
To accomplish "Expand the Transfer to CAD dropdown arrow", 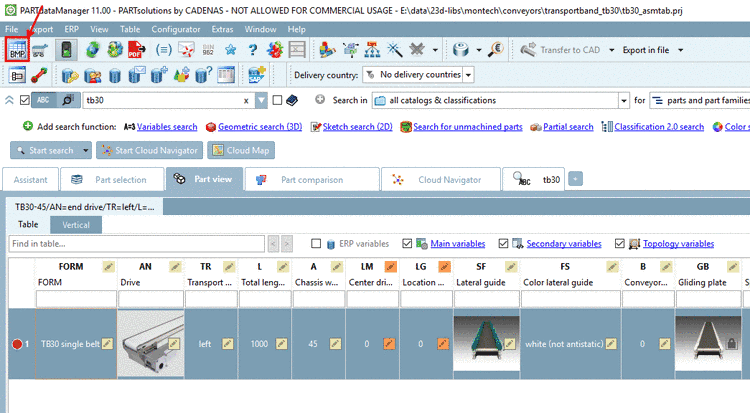I will point(611,50).
